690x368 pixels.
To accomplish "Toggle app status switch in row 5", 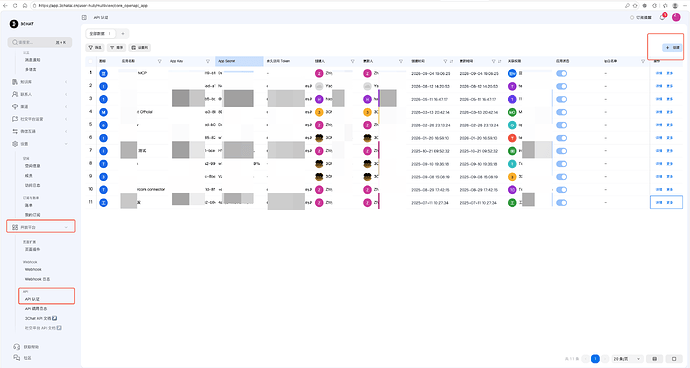I will point(562,125).
